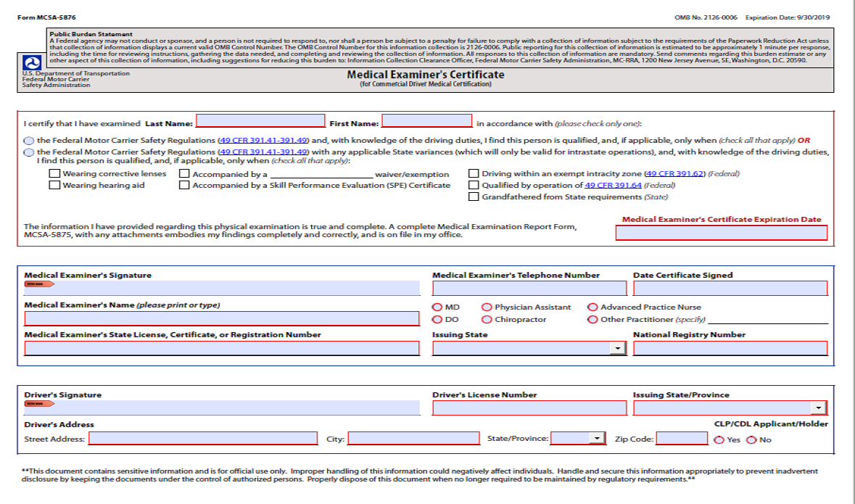
Task: Check Accompanied by a waiver/exemption box
Action: 184,173
